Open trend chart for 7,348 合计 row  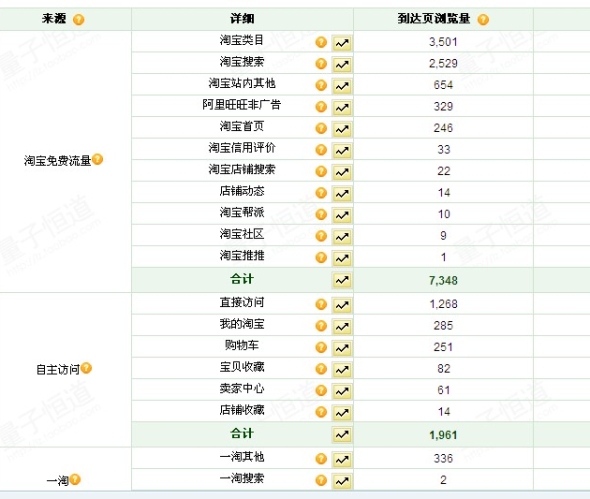click(342, 280)
